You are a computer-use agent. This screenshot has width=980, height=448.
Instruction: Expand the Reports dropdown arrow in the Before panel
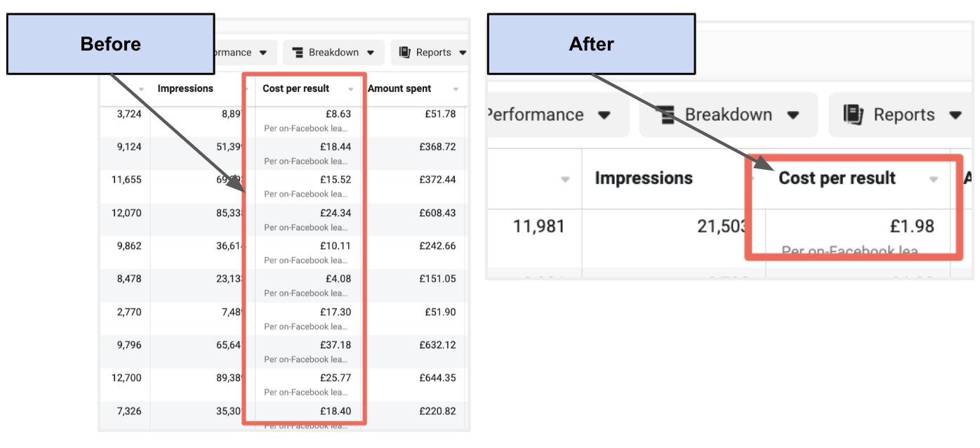[x=462, y=53]
